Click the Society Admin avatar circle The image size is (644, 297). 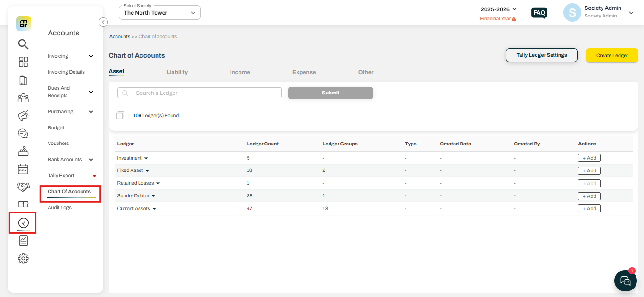point(572,13)
